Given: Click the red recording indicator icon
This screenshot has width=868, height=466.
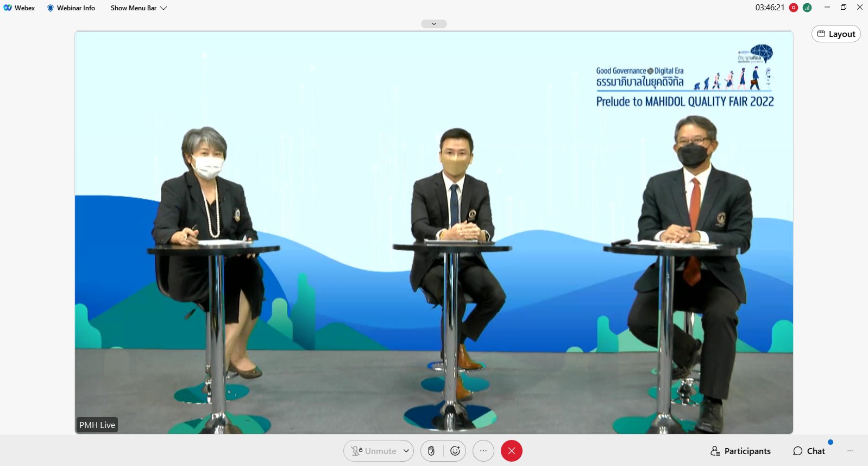Looking at the screenshot, I should (794, 8).
